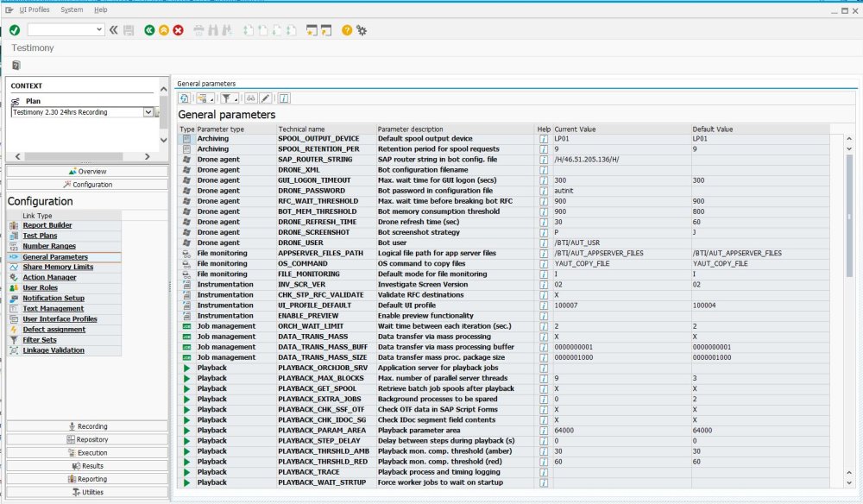The image size is (863, 504).
Task: Open the Linkage Validation link
Action: click(54, 351)
